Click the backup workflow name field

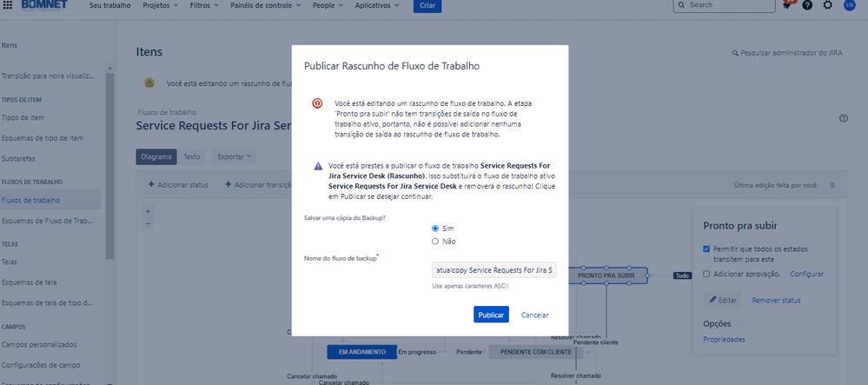click(494, 270)
